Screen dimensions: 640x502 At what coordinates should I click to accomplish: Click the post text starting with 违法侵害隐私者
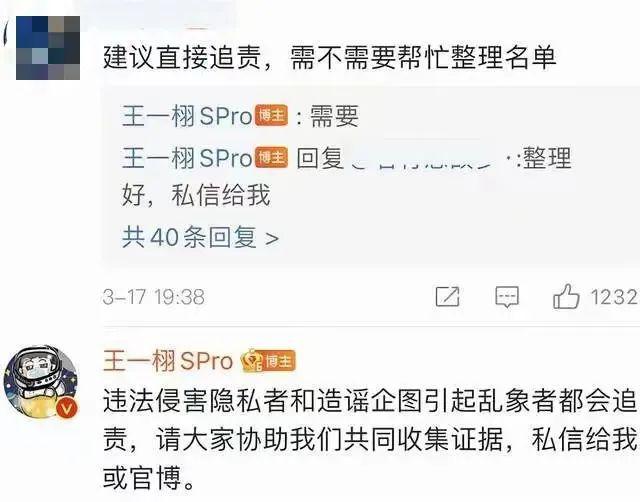pyautogui.click(x=370, y=440)
